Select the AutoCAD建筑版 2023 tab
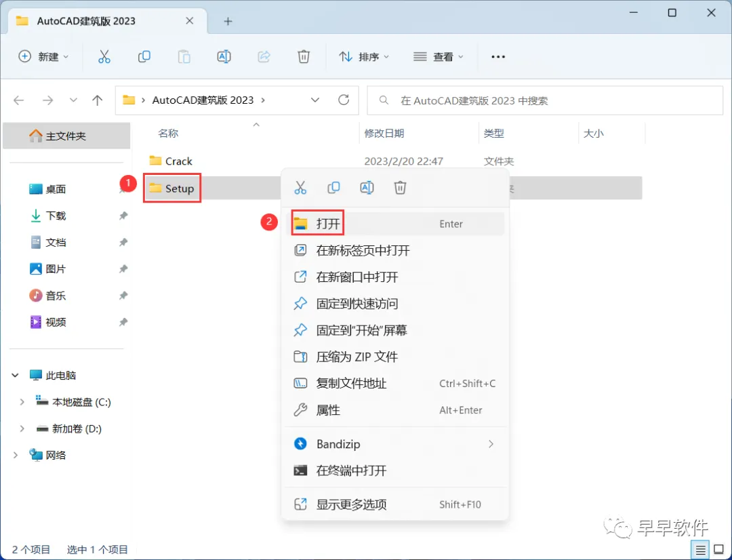The width and height of the screenshot is (732, 560). point(107,21)
